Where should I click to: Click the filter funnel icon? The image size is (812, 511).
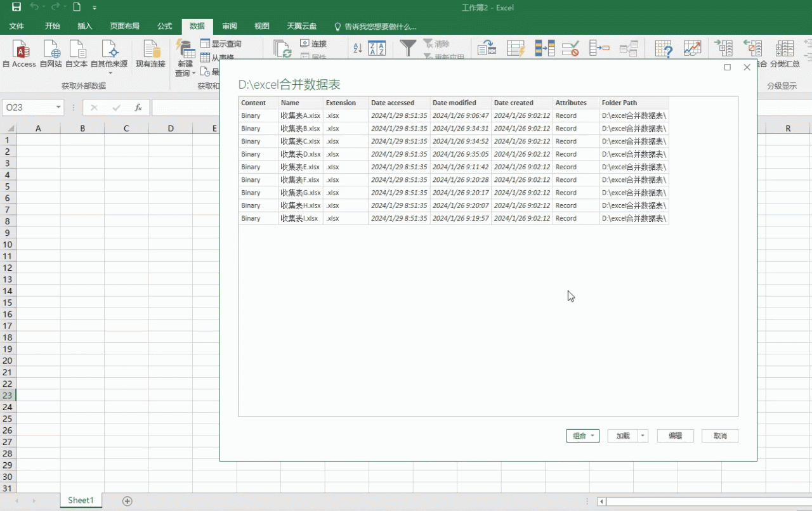(x=408, y=48)
